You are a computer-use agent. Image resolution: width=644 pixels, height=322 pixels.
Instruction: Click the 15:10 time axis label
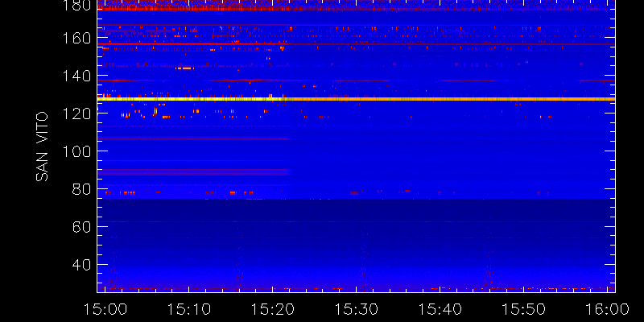click(x=189, y=309)
